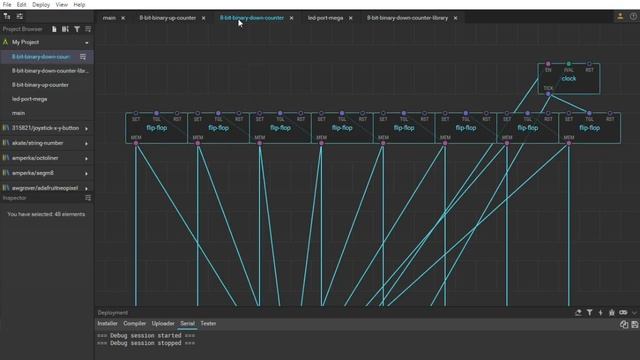Click the 'Debug session started' log line

coord(146,336)
